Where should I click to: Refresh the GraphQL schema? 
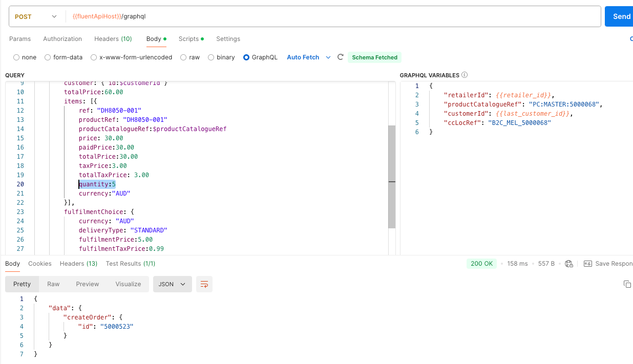point(340,57)
